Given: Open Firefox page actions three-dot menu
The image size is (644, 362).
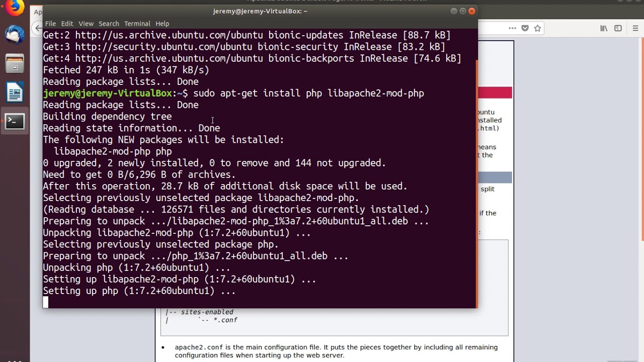Looking at the screenshot, I should click(x=512, y=29).
